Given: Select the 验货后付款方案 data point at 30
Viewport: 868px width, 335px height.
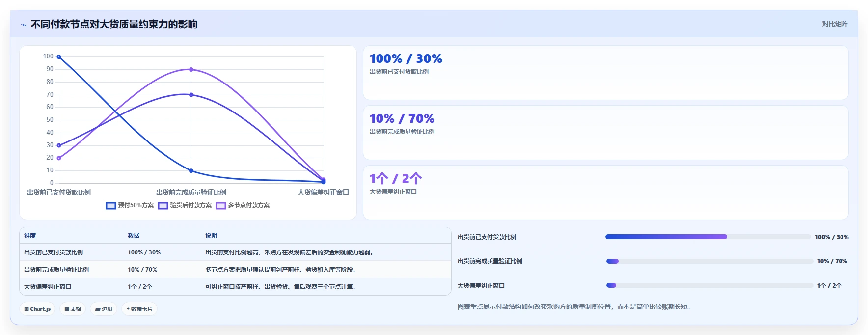Looking at the screenshot, I should (59, 145).
